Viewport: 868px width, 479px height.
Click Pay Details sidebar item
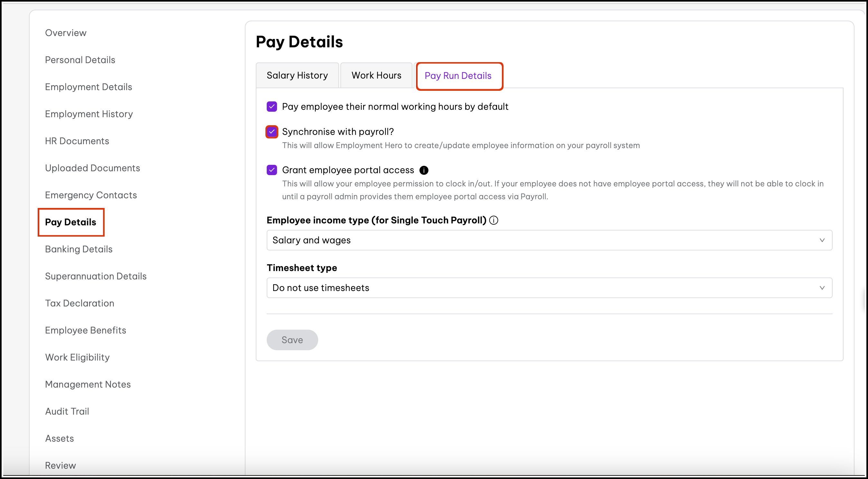70,222
